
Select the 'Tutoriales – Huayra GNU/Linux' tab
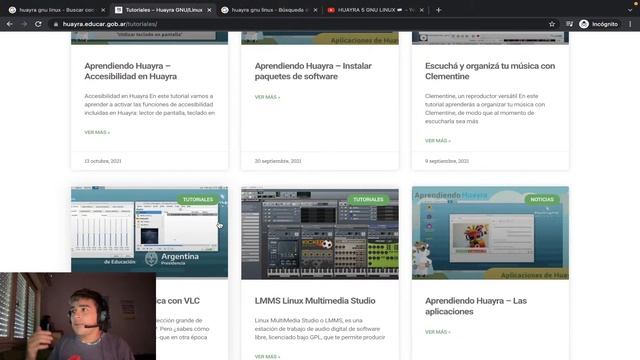164,10
